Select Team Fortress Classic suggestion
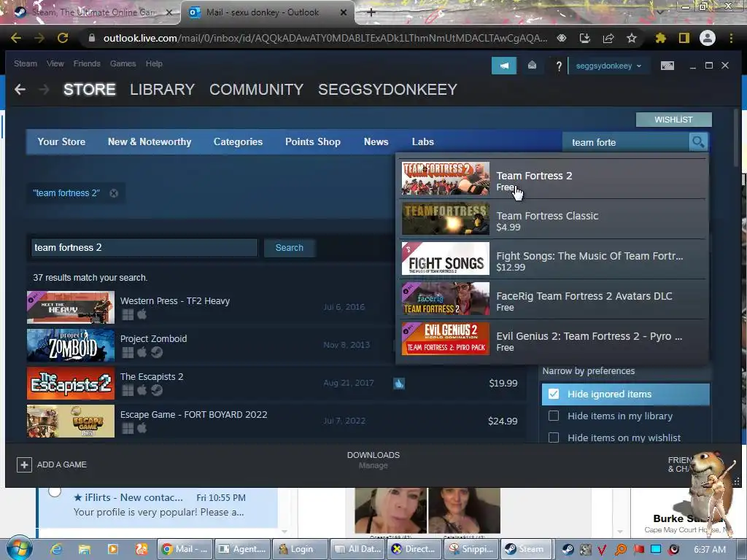Viewport: 747px width, 560px height. pyautogui.click(x=553, y=219)
